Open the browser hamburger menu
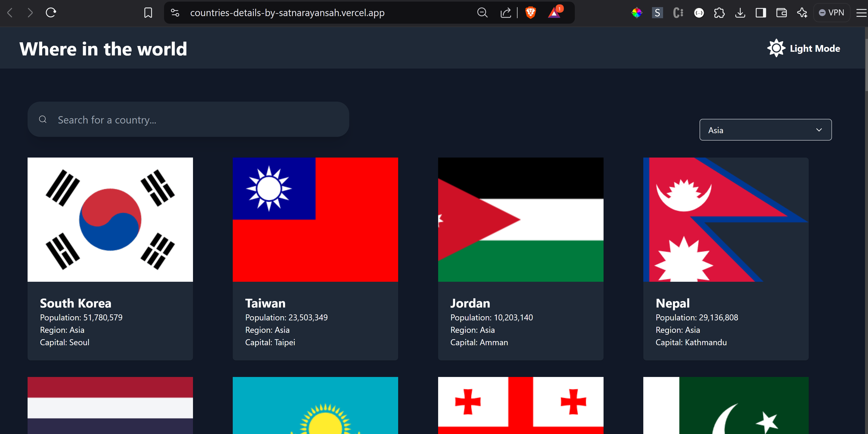Screen dimensions: 868x434 point(861,12)
